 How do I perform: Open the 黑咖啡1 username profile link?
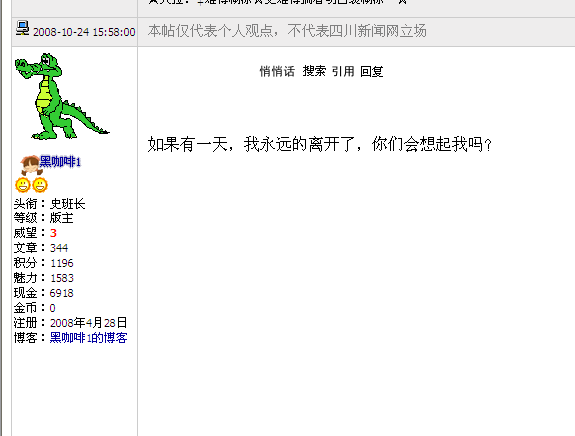coord(60,161)
